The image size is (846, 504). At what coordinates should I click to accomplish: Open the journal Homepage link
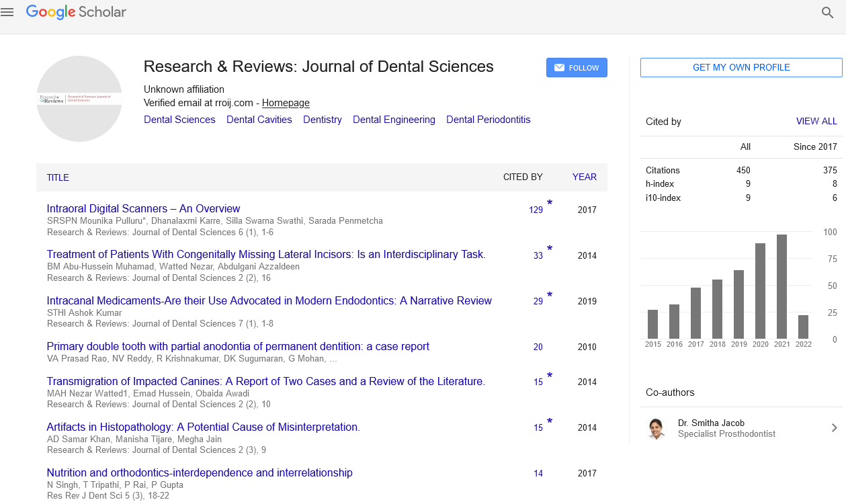click(x=286, y=103)
